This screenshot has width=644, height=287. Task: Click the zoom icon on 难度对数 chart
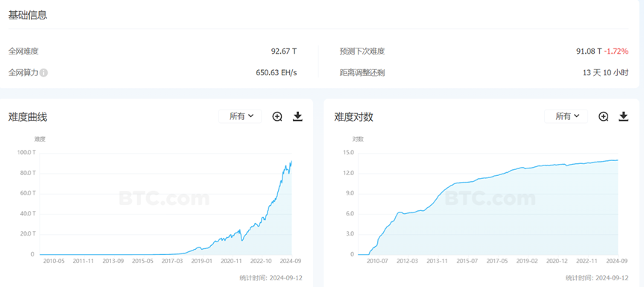point(603,116)
